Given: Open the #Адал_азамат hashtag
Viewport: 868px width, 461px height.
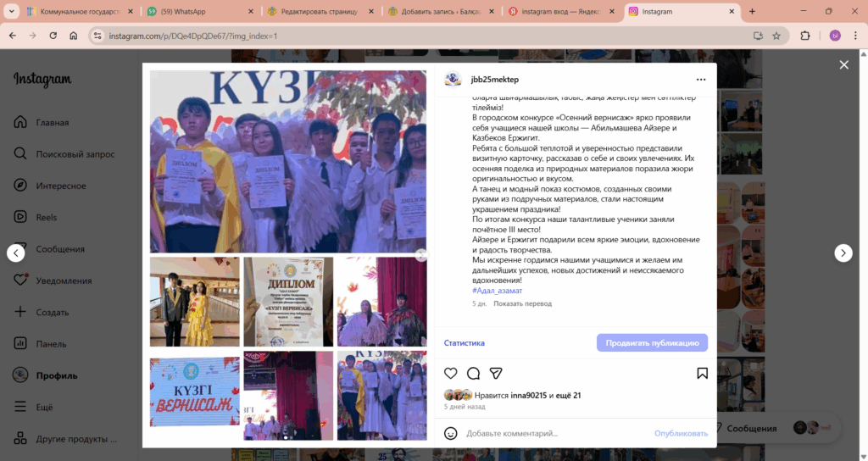Looking at the screenshot, I should 497,291.
